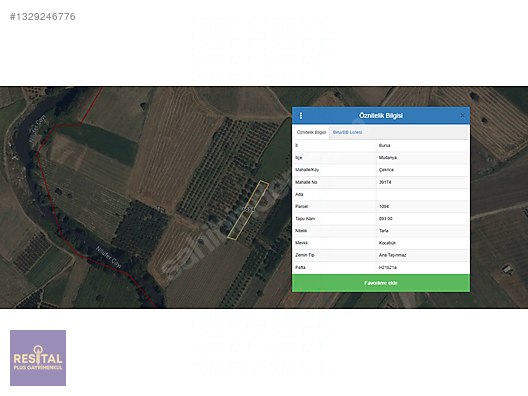Click the lower Nilüfer Çayı river label
The height and width of the screenshot is (396, 528).
(109, 258)
